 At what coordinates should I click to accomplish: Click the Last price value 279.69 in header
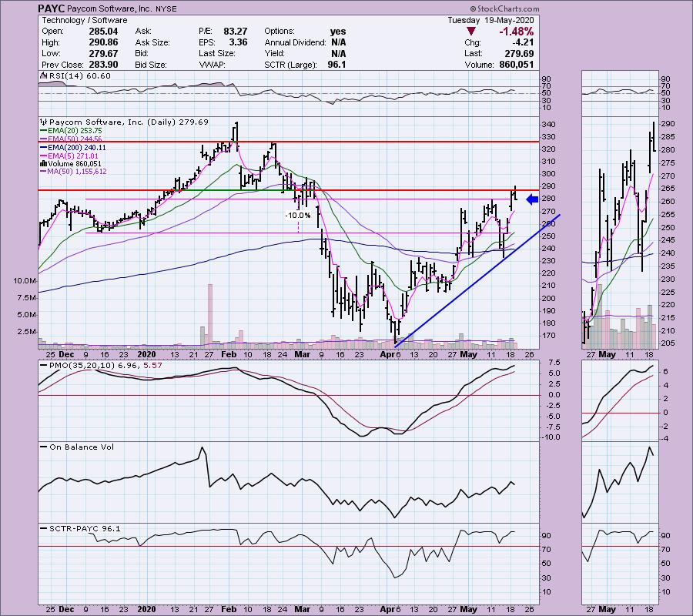[x=519, y=53]
